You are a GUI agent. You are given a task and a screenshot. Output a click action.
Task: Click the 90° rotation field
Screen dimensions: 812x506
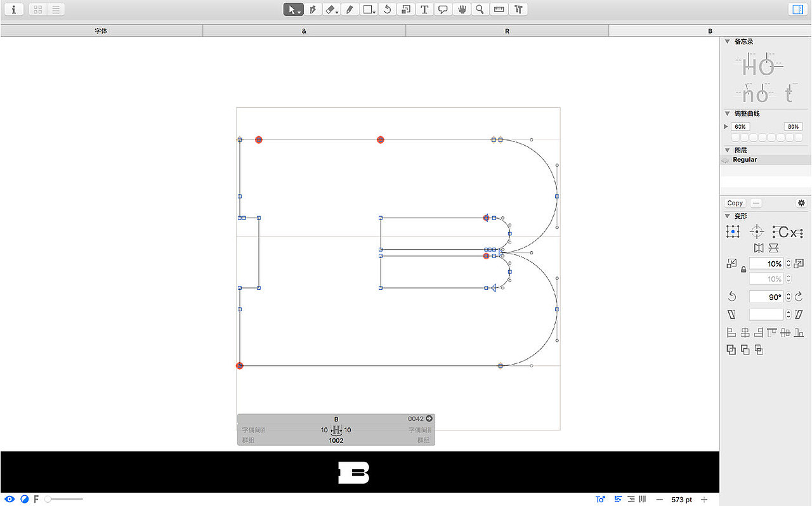[766, 297]
